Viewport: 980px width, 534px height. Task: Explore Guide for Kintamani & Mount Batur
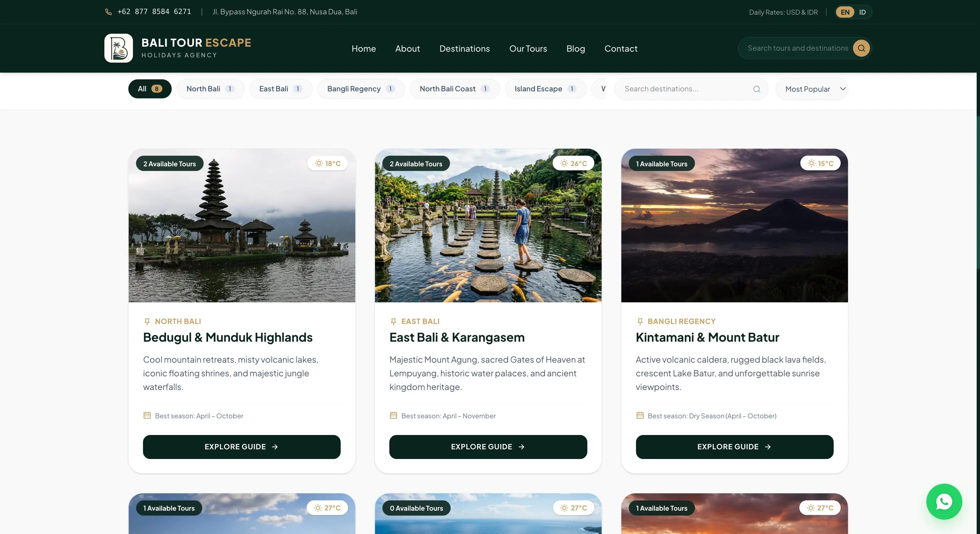coord(735,447)
